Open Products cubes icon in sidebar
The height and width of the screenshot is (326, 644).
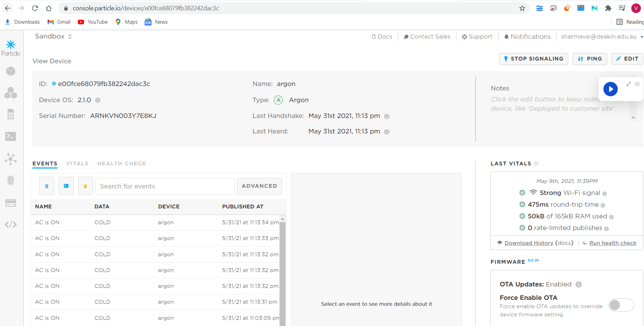(x=11, y=93)
